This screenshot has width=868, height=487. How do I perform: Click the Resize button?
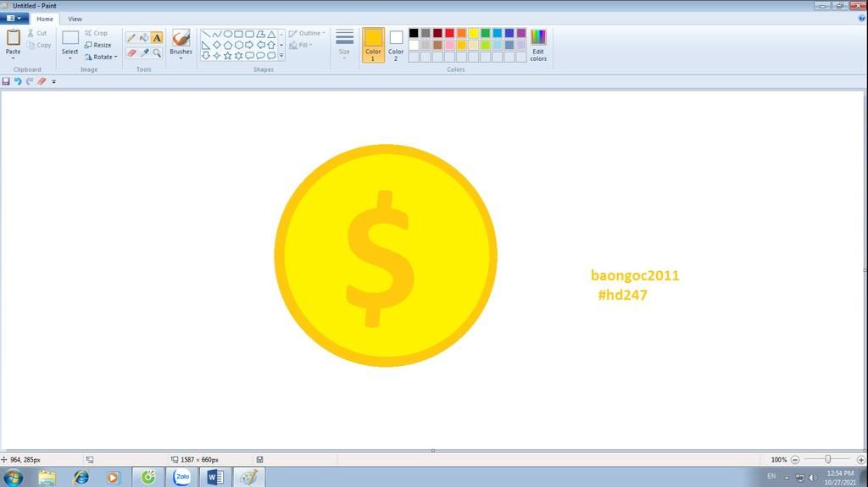tap(98, 45)
